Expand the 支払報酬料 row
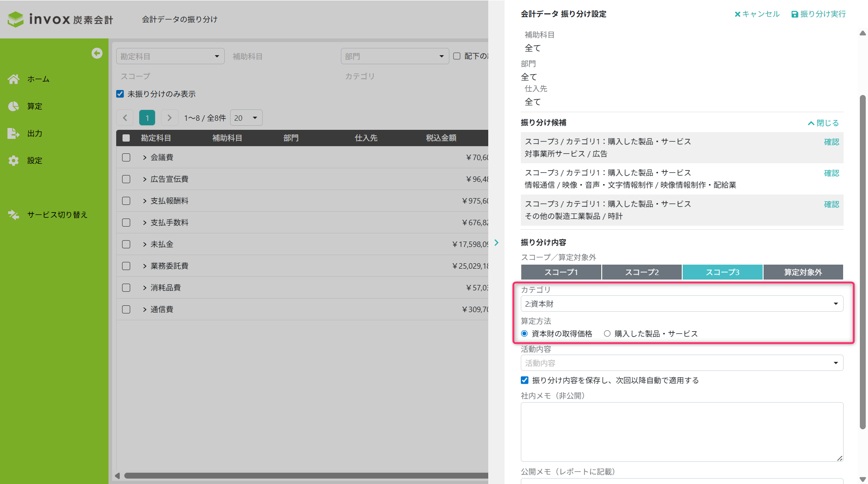 tap(145, 201)
